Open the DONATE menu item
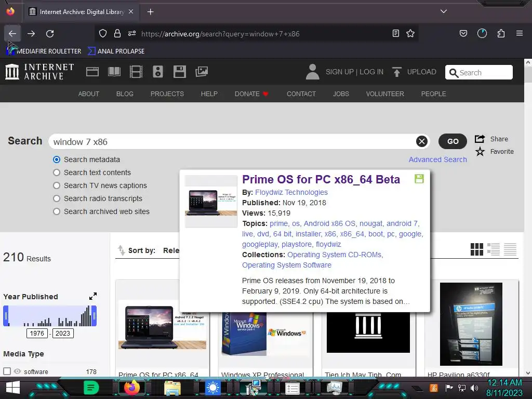Viewport: 532px width, 399px height. (251, 94)
